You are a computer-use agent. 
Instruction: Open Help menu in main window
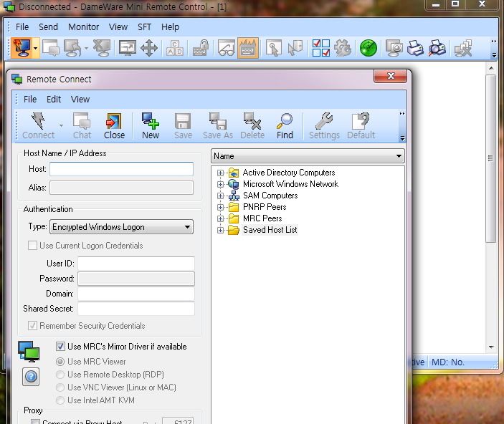pos(170,27)
